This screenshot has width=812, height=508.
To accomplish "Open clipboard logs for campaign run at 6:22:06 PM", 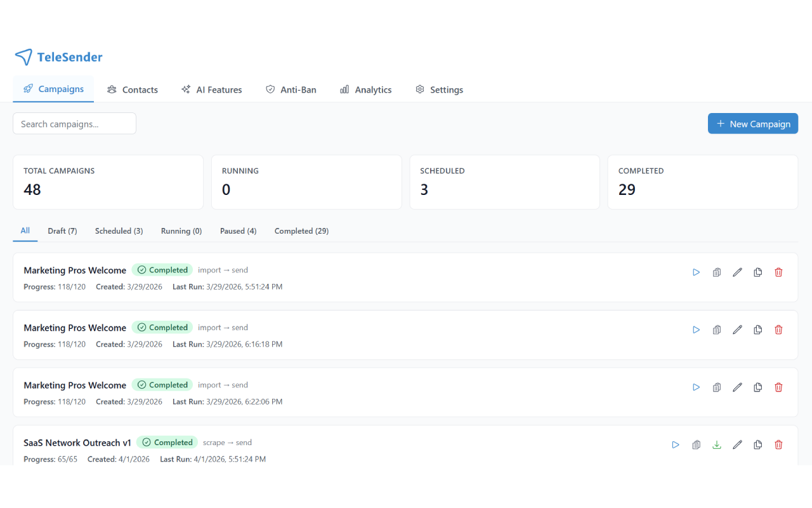I will tap(717, 387).
